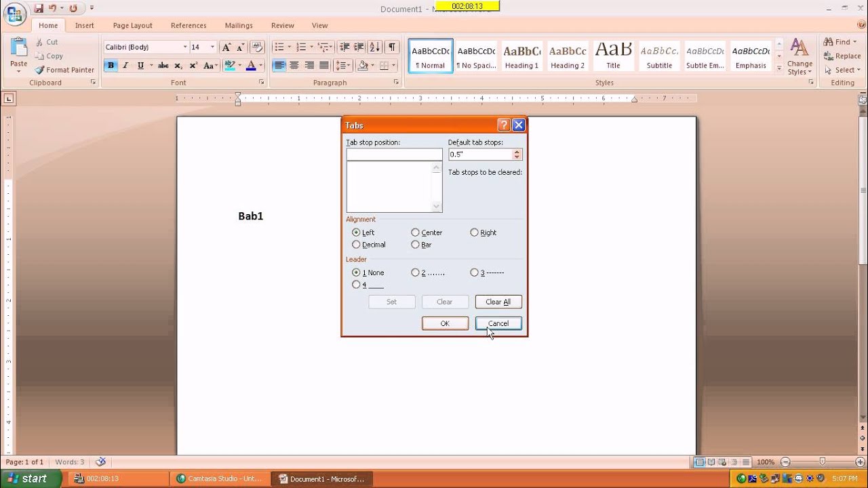Justify text in Paragraph group
Screen dimensions: 868x488
click(324, 66)
